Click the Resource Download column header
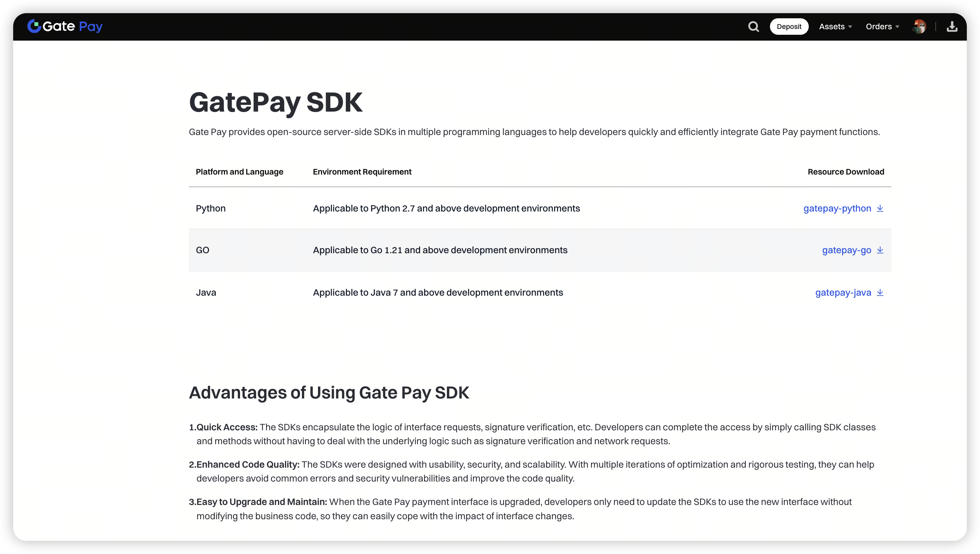The image size is (980, 554). point(845,172)
